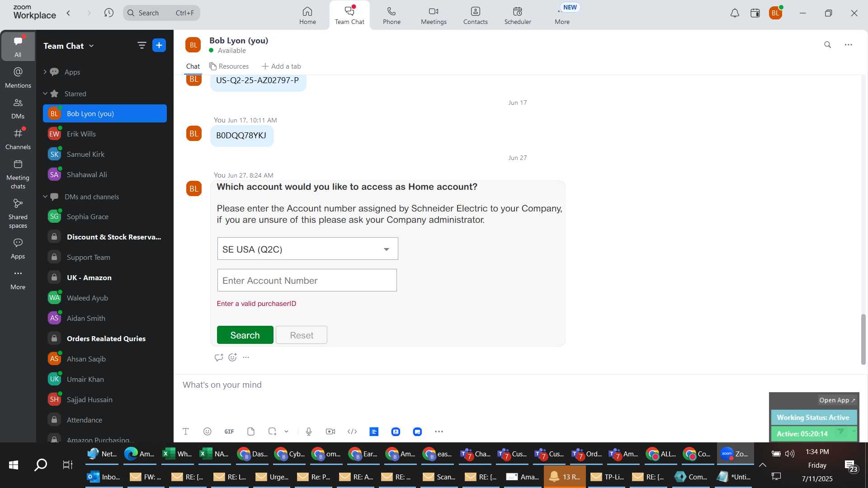This screenshot has height=488, width=868.
Task: Expand the activity tracker dropdown arrow
Action: pyautogui.click(x=854, y=432)
